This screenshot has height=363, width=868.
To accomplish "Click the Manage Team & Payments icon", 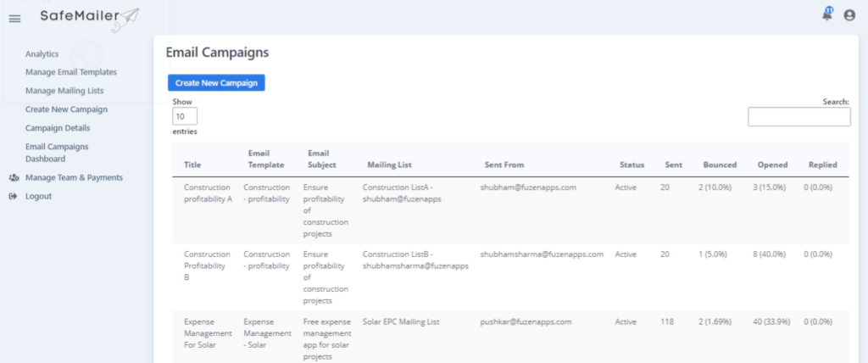I will click(14, 178).
